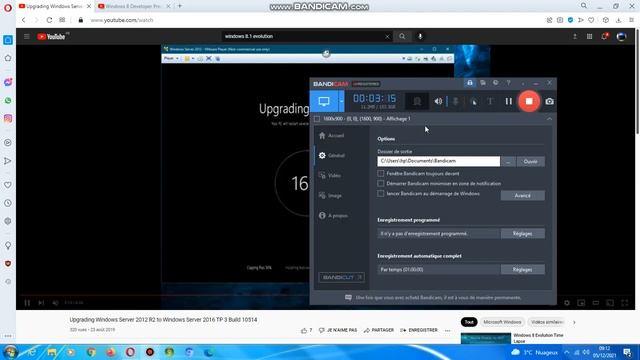Click the YouTube video progress bar
Image resolution: width=640 pixels, height=360 pixels.
click(x=325, y=295)
